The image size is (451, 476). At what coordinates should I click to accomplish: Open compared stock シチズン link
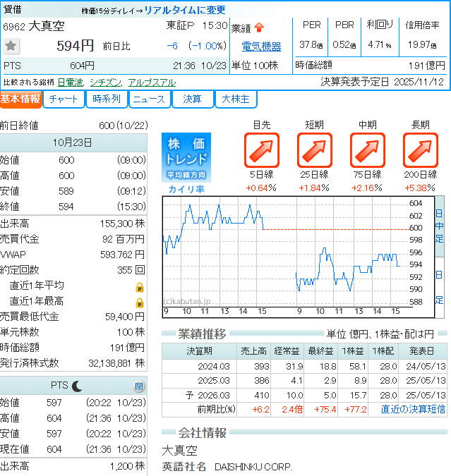(x=105, y=82)
